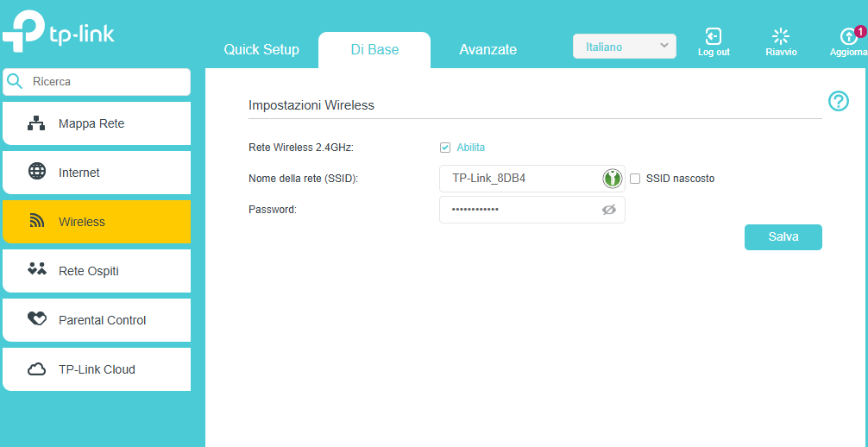Click the Mappa Rete network icon
868x447 pixels.
37,123
